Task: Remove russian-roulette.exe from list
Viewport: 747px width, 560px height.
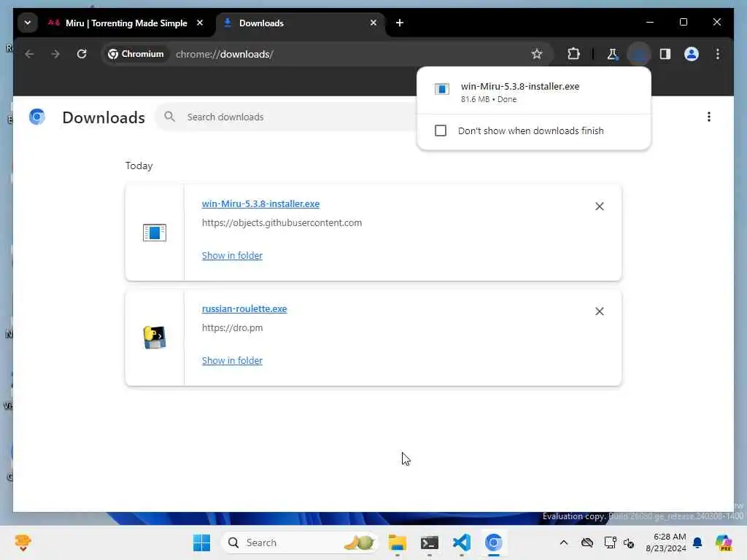Action: pos(600,311)
